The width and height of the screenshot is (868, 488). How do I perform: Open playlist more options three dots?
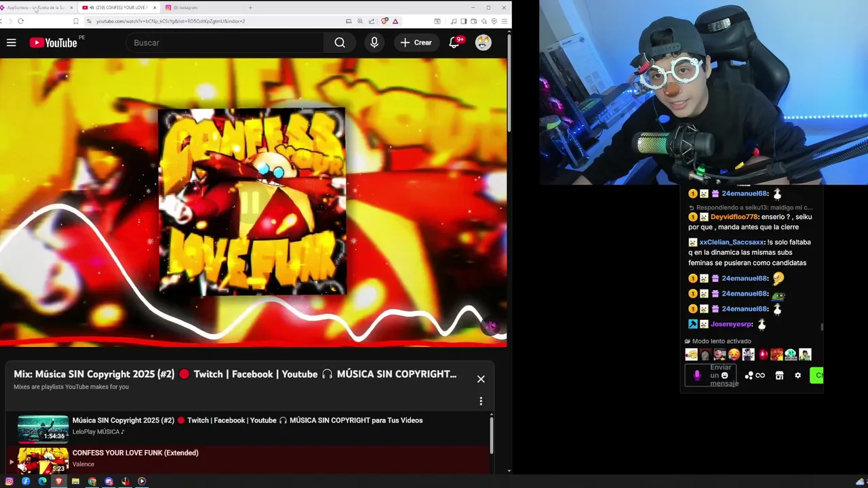pyautogui.click(x=481, y=401)
